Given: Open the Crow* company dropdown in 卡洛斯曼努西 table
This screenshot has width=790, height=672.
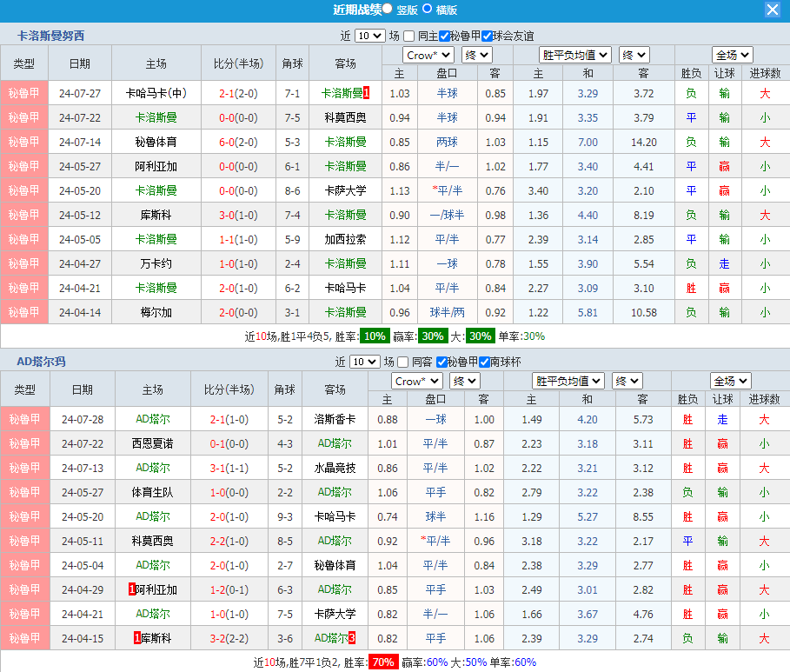Looking at the screenshot, I should (x=428, y=55).
